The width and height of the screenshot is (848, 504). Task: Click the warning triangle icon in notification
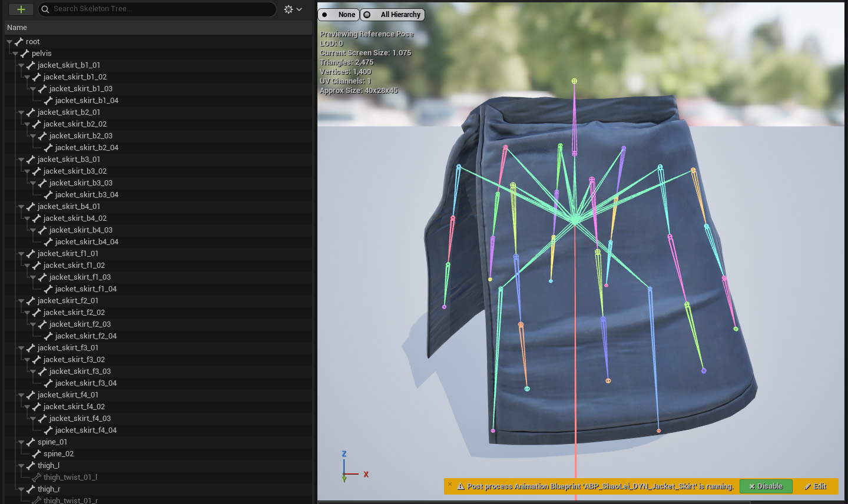(x=461, y=486)
